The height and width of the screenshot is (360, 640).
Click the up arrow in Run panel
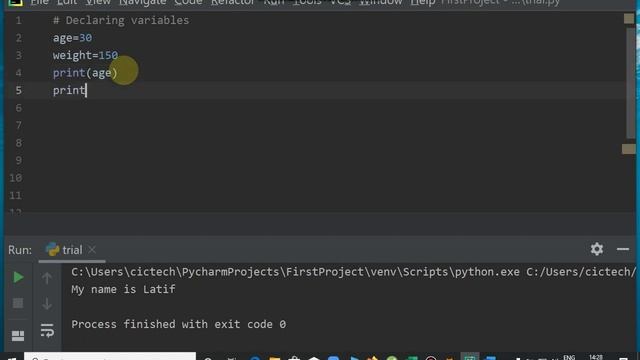click(47, 278)
